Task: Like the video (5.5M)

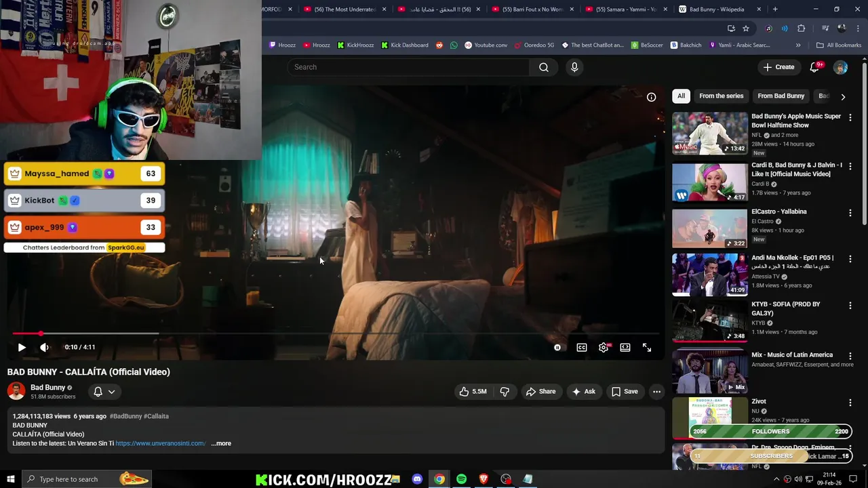Action: click(x=473, y=391)
